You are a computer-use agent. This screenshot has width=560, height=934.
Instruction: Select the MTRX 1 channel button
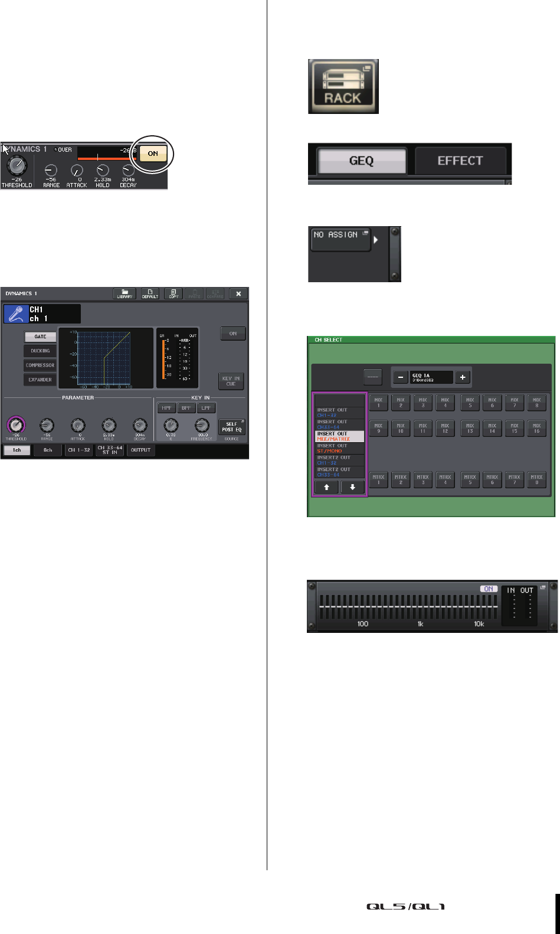point(378,479)
